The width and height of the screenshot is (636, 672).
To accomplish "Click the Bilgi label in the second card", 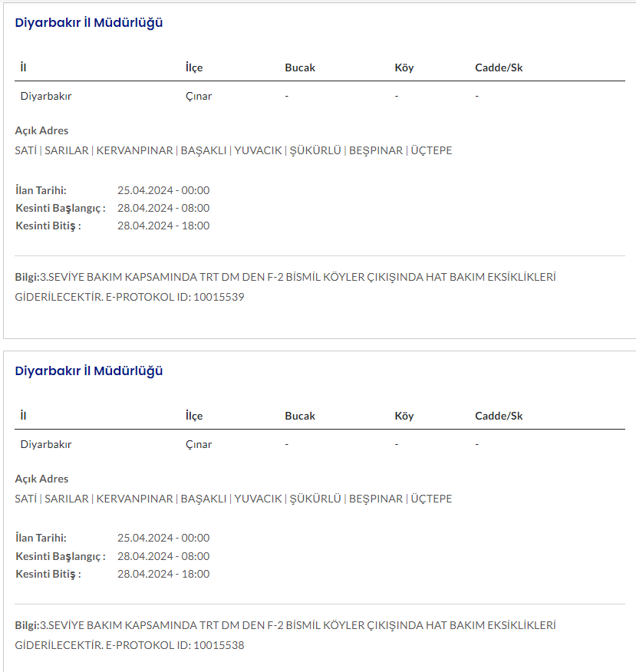I will 26,625.
